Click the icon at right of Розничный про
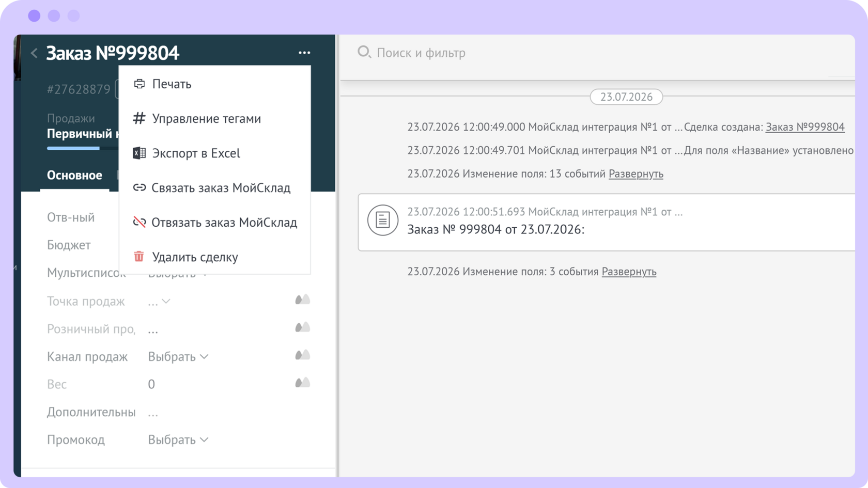 pos(303,327)
